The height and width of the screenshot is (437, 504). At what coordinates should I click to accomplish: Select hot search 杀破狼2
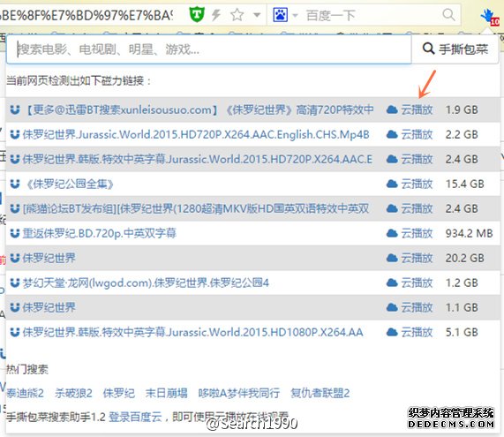[73, 393]
